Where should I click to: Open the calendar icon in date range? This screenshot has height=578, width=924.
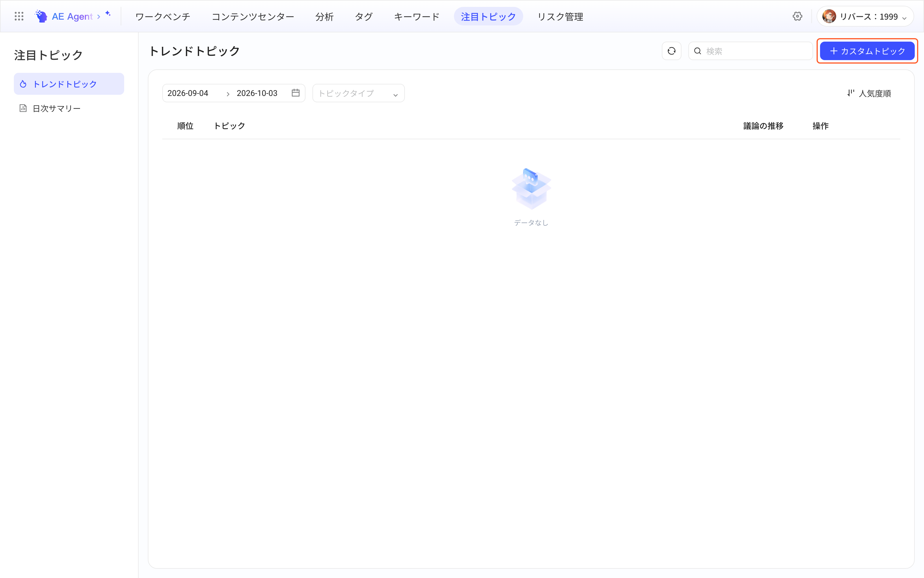(295, 93)
